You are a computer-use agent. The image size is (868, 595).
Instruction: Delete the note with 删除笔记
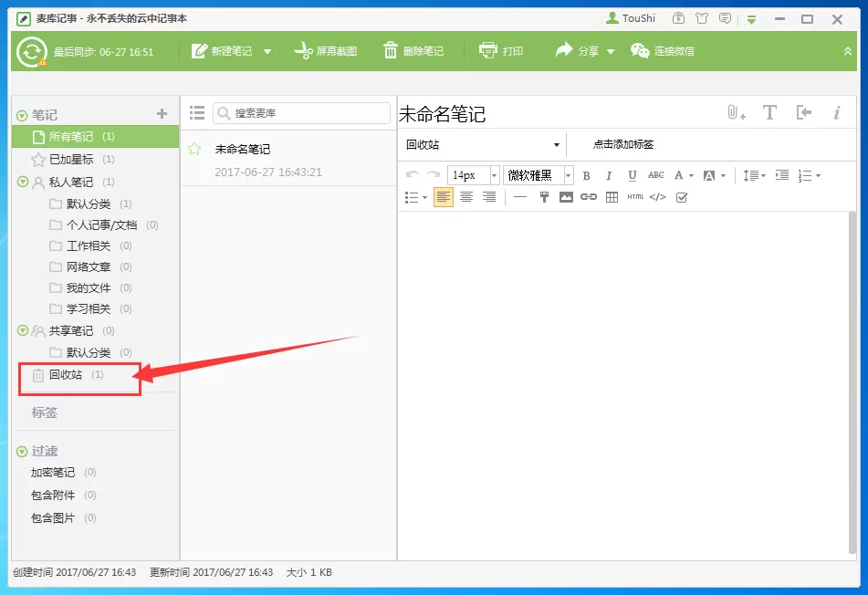413,51
